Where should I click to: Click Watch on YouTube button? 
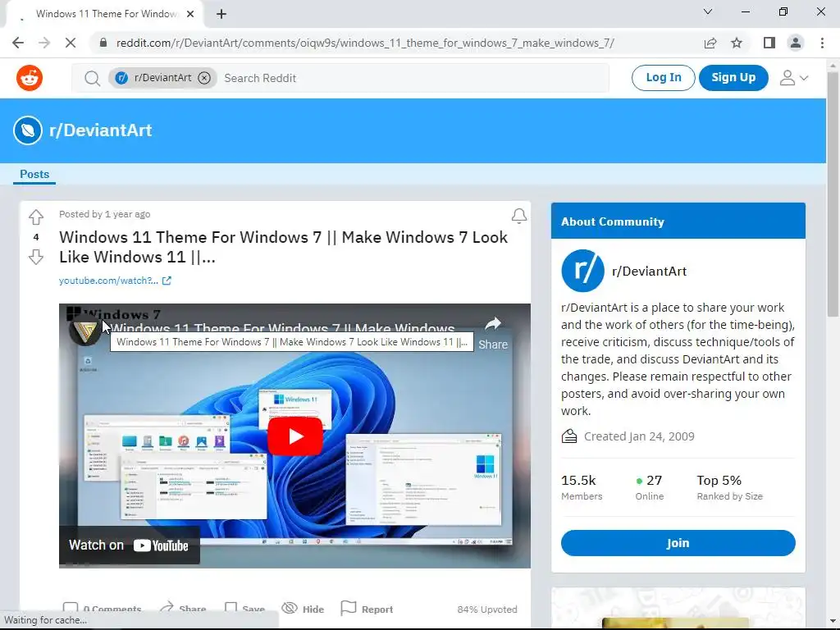129,546
